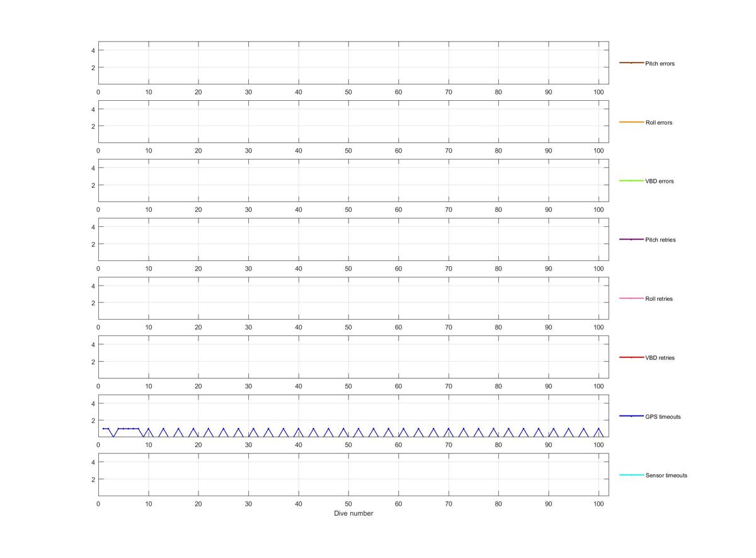Select the orange Roll errors legend line sample
This screenshot has width=756, height=558.
click(x=631, y=122)
